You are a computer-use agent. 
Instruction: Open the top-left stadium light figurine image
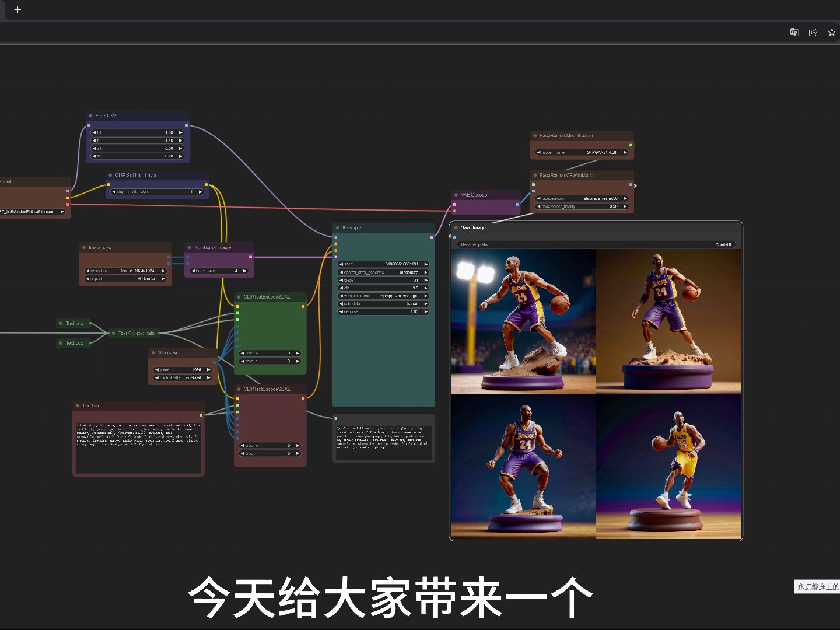[x=523, y=321]
